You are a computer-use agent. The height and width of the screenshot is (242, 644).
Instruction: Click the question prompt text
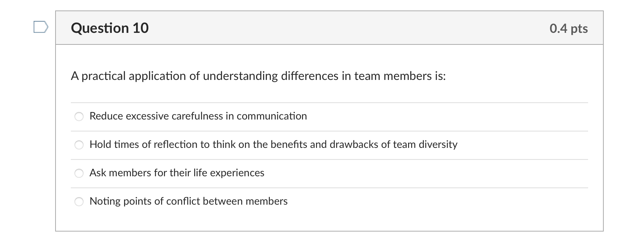(x=259, y=75)
